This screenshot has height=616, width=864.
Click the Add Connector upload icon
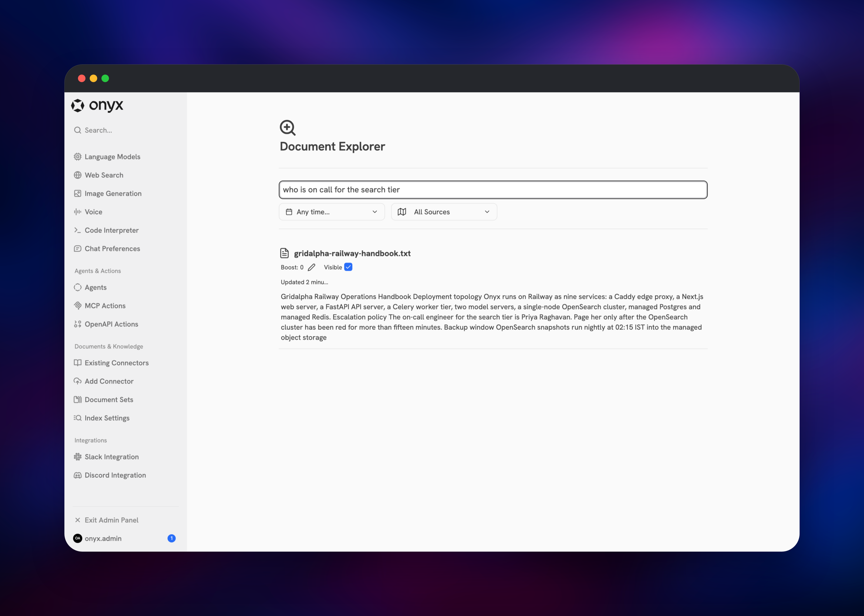point(78,381)
